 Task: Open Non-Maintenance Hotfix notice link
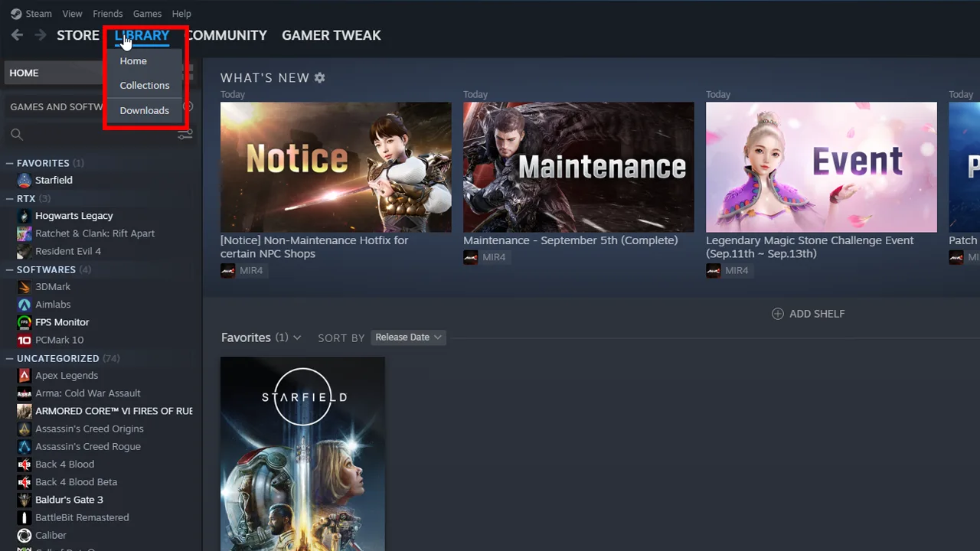pos(315,247)
